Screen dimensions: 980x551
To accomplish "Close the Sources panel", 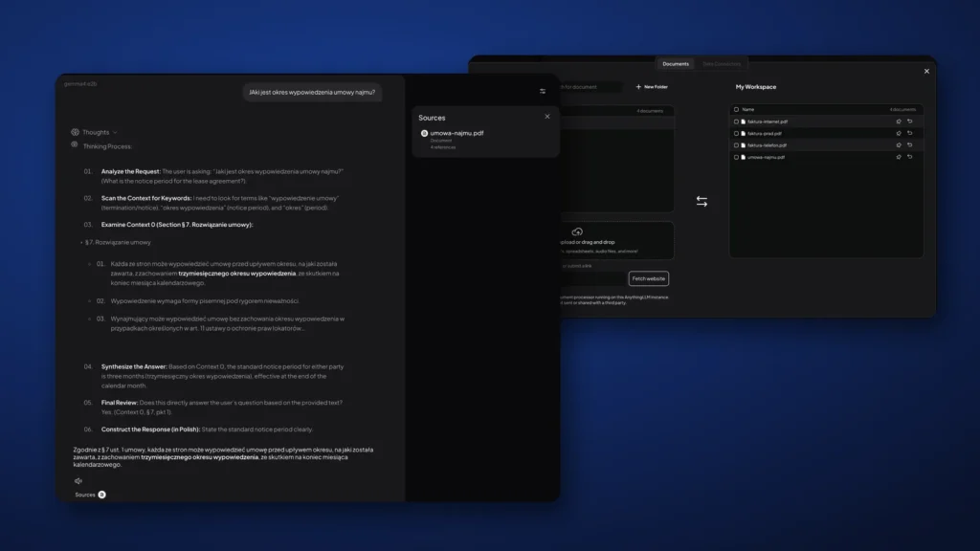I will 547,116.
